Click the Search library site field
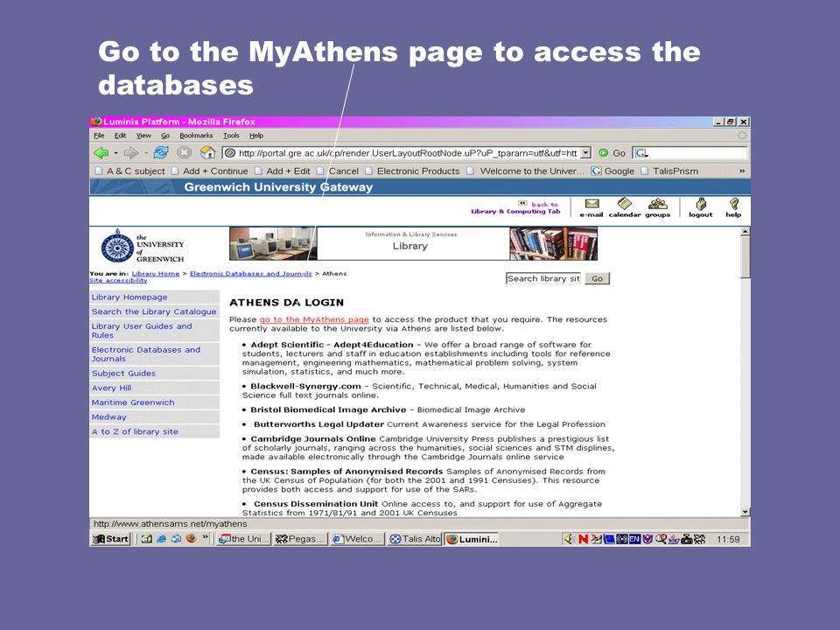840x630 pixels. [543, 278]
